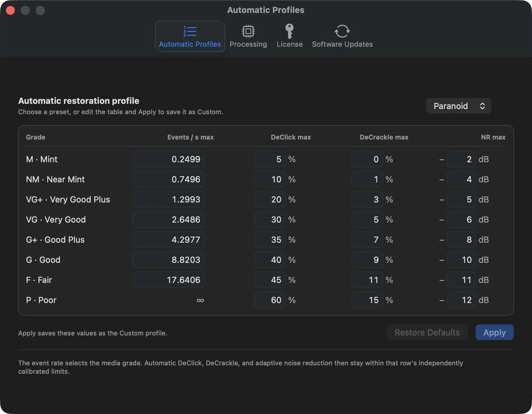This screenshot has width=532, height=414.
Task: Click the Software Updates refresh icon
Action: pos(342,31)
